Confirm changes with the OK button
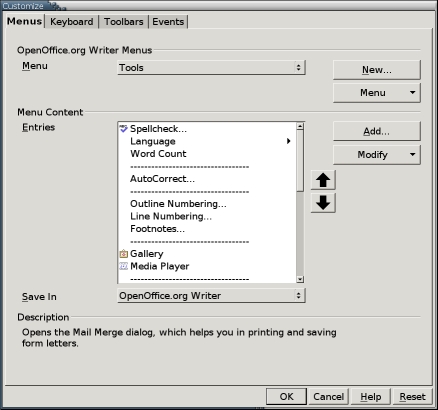This screenshot has height=410, width=438. tap(286, 396)
